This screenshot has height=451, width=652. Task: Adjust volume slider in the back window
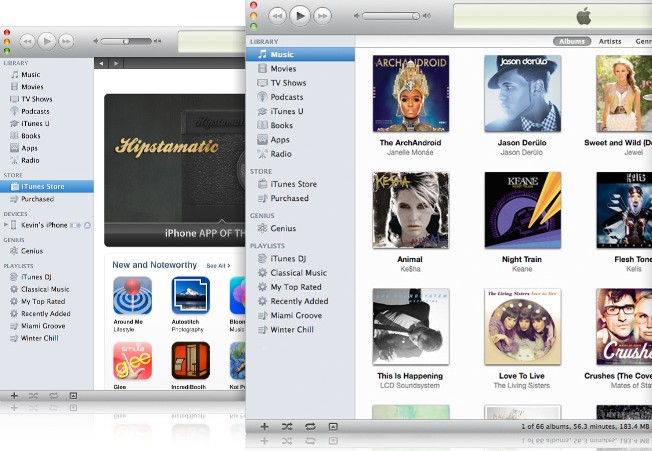point(126,41)
